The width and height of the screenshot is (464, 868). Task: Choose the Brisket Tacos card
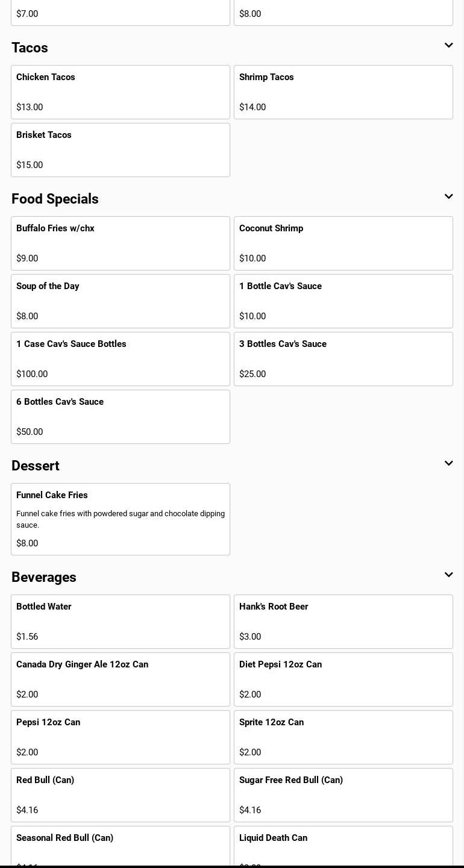[x=121, y=150]
